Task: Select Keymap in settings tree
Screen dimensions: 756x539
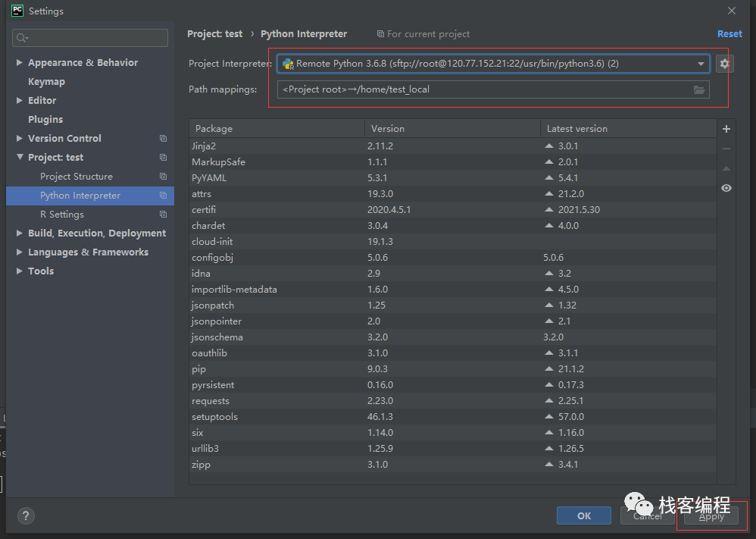Action: coord(46,82)
